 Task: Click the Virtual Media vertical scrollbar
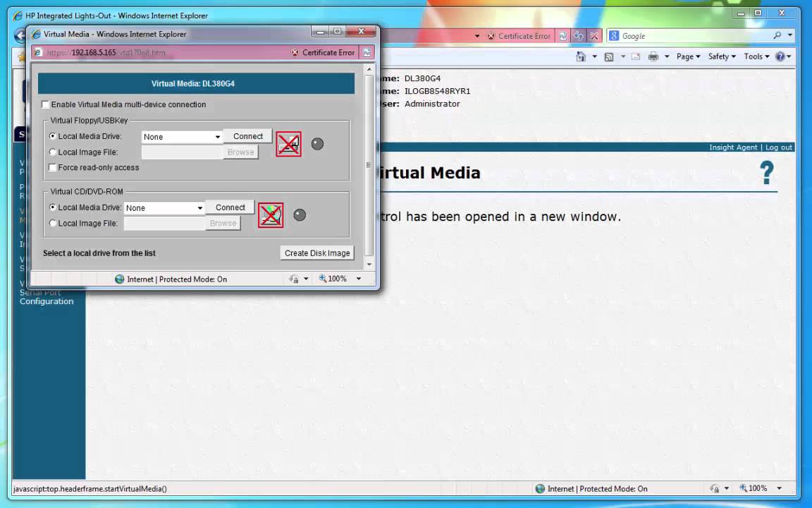click(369, 165)
